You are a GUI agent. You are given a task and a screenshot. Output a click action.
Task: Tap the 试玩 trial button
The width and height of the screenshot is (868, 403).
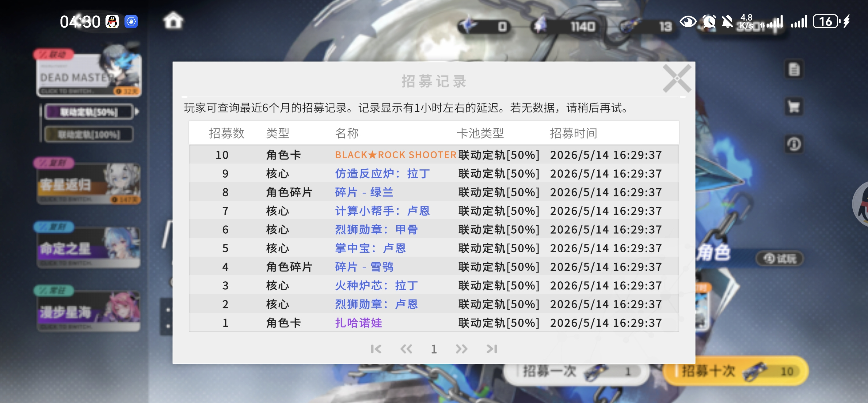pos(779,258)
